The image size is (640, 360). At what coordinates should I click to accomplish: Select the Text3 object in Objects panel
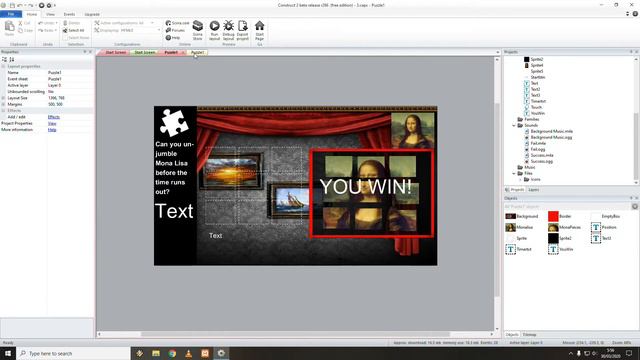(x=601, y=238)
